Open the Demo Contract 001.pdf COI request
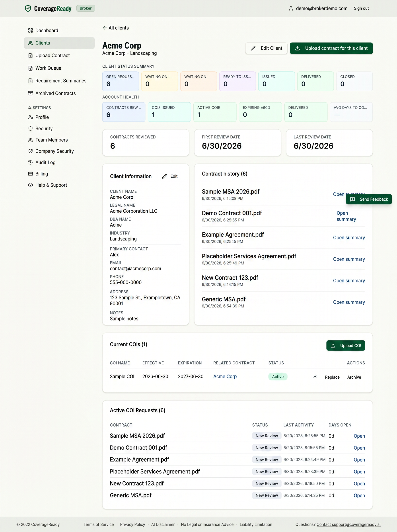397x532 pixels. [359, 448]
